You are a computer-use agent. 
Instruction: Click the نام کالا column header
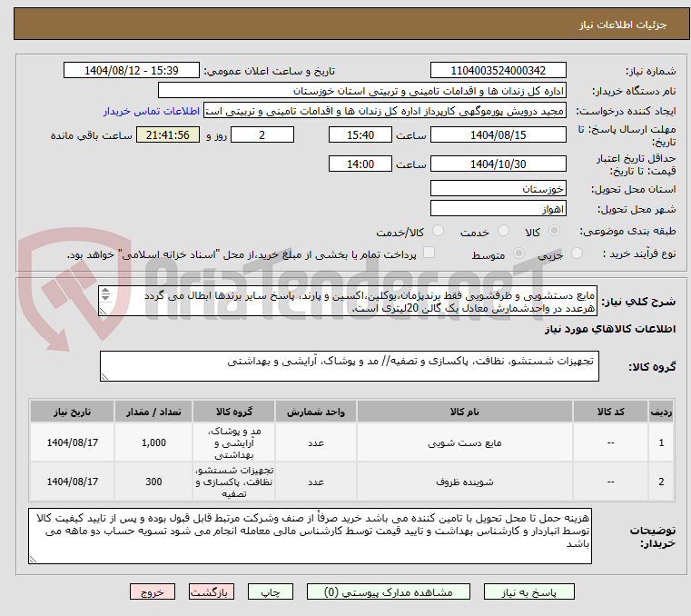coord(465,412)
